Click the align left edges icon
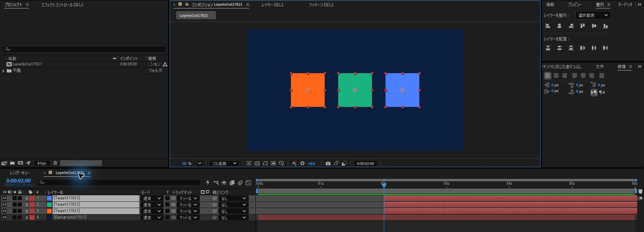Image resolution: width=644 pixels, height=232 pixels. pos(548,26)
